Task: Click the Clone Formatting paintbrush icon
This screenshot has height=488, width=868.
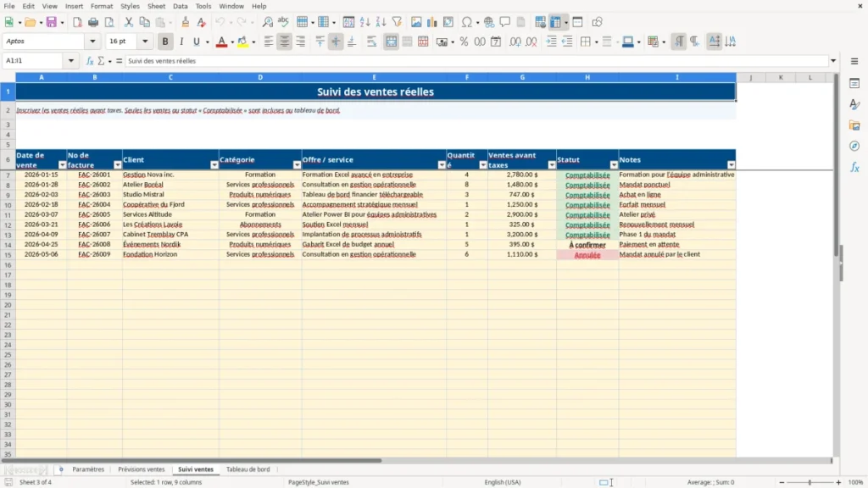Action: pos(186,22)
